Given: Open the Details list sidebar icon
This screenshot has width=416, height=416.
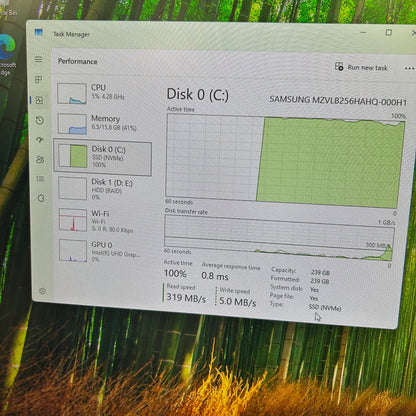Looking at the screenshot, I should (40, 179).
